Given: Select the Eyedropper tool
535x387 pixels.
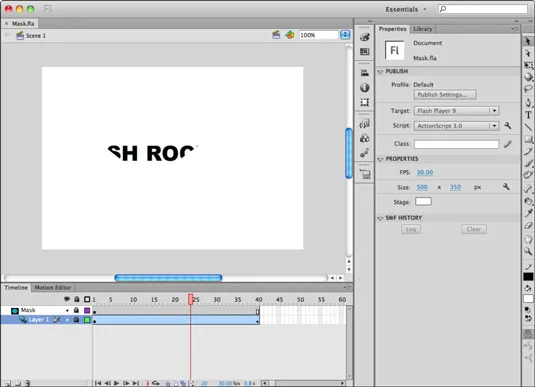Looking at the screenshot, I should click(x=528, y=213).
